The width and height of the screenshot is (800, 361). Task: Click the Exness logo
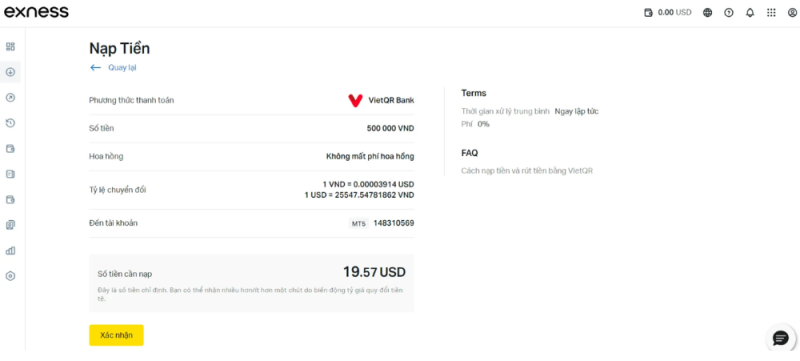point(36,12)
